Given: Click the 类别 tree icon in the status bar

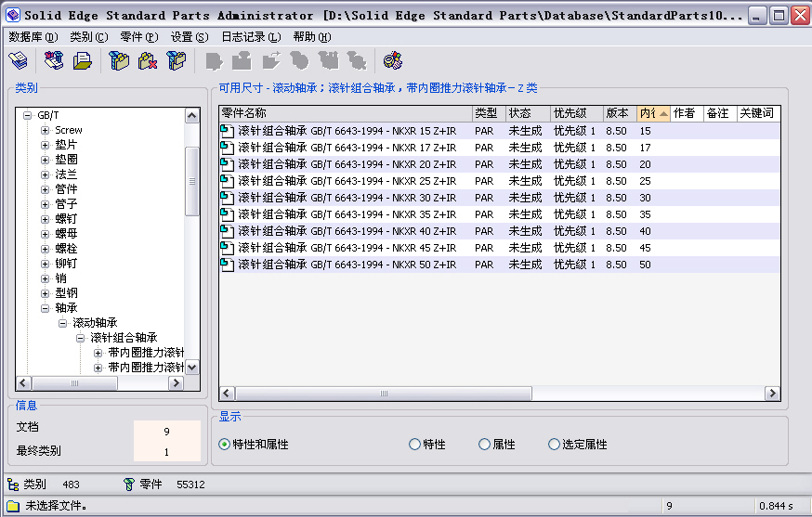Looking at the screenshot, I should click(13, 485).
